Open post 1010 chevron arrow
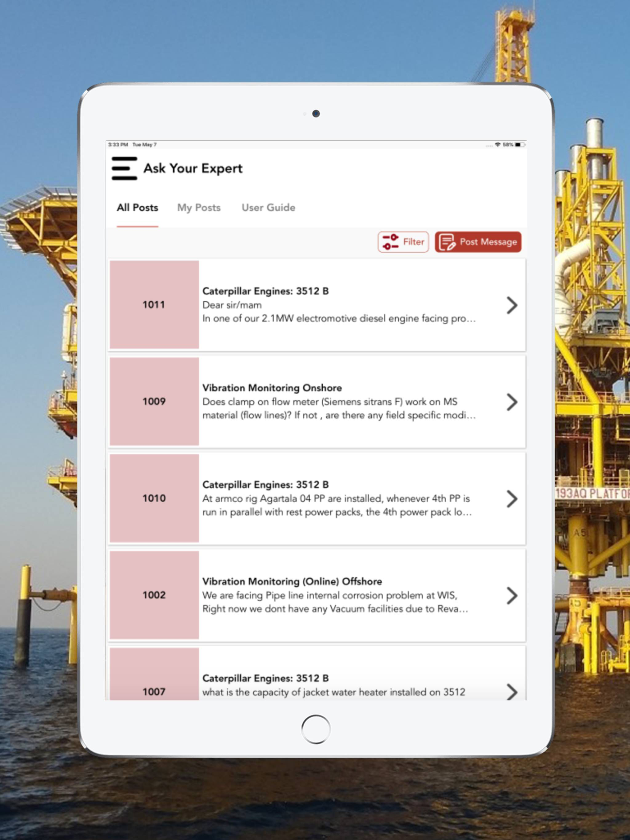The image size is (630, 840). pyautogui.click(x=512, y=499)
